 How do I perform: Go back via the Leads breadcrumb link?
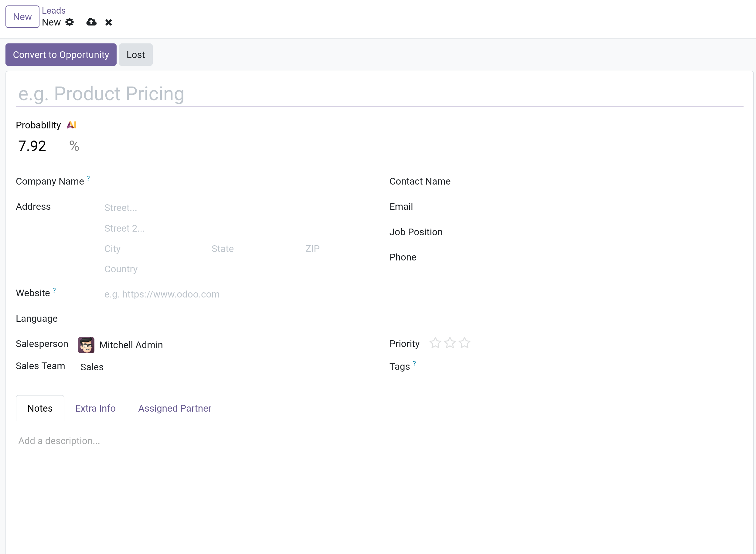point(54,11)
